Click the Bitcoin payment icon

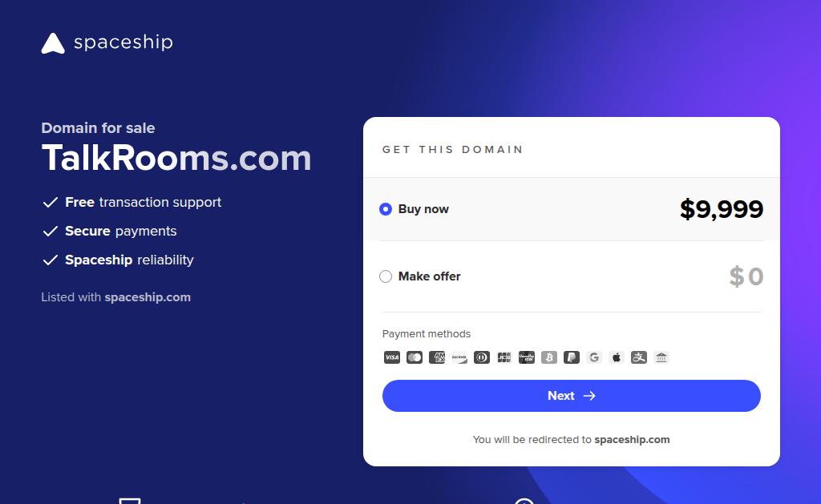coord(548,357)
